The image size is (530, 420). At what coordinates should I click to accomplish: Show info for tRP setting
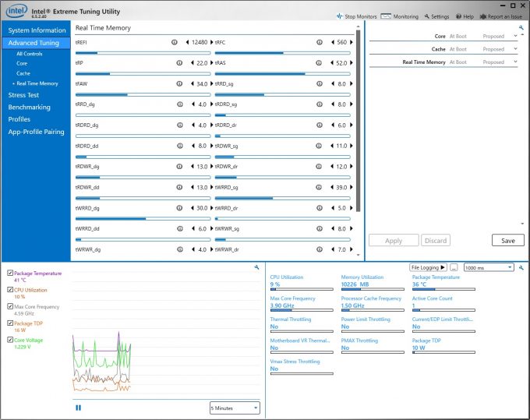point(179,63)
